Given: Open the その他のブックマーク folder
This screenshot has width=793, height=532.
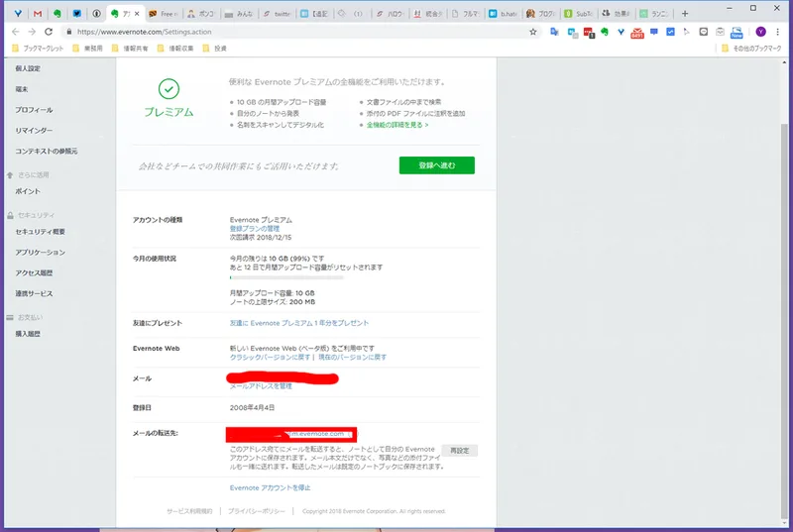Looking at the screenshot, I should coord(751,49).
